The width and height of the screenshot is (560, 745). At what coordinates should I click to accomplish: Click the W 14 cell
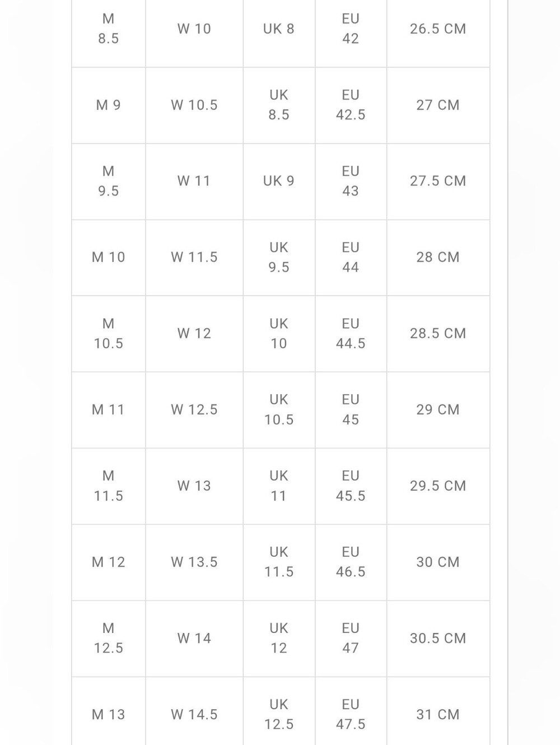click(194, 639)
